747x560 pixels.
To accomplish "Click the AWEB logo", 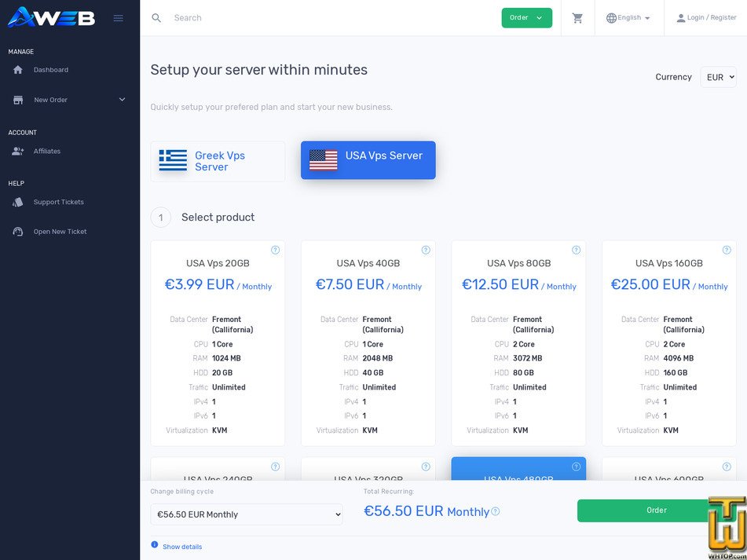I will 51,17.
